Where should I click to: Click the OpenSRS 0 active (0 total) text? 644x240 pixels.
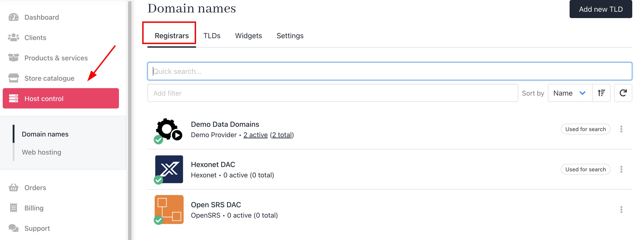point(234,215)
